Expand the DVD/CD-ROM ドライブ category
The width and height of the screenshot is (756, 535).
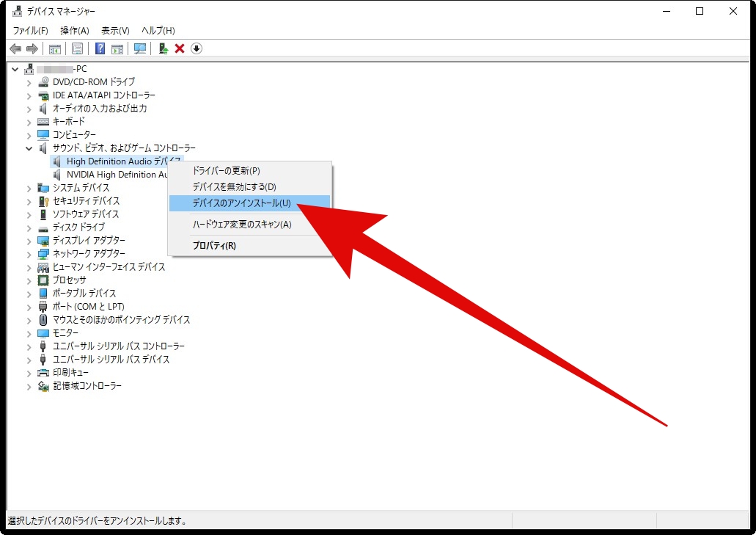pyautogui.click(x=29, y=82)
